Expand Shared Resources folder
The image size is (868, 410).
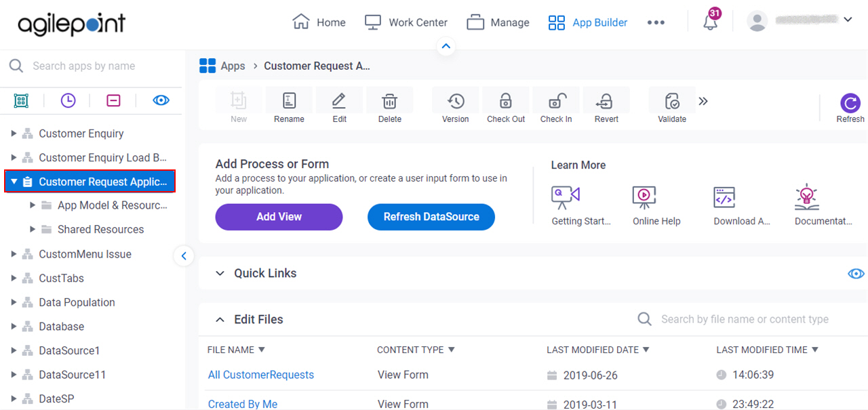[x=33, y=229]
